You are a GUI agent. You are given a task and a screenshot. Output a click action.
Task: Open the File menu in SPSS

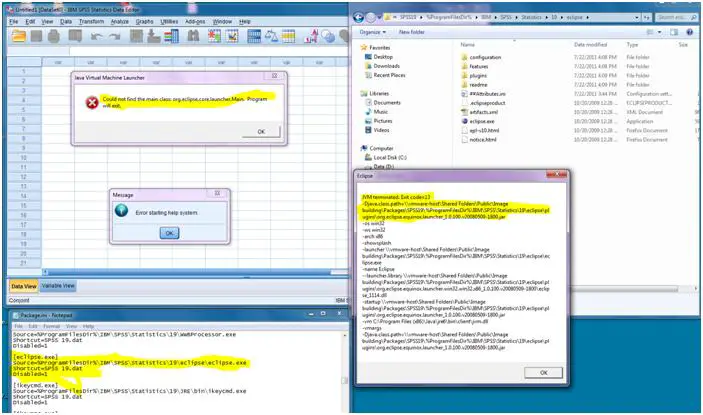pos(14,22)
